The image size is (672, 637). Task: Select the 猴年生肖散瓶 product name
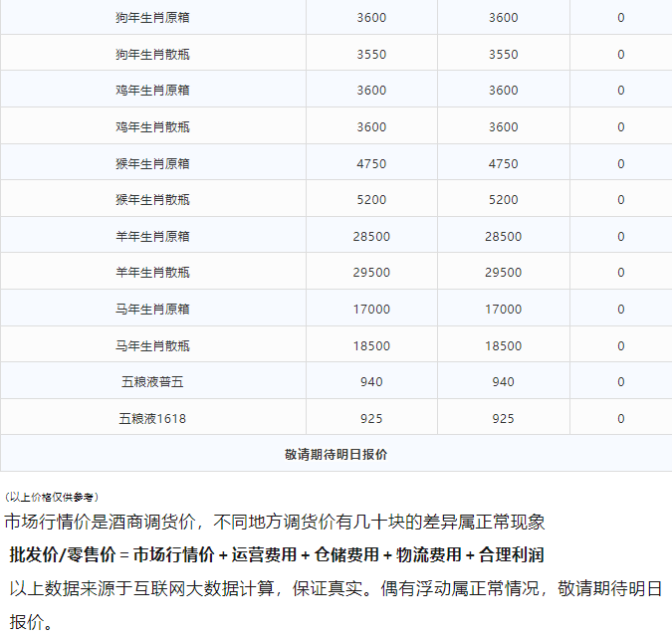click(152, 200)
